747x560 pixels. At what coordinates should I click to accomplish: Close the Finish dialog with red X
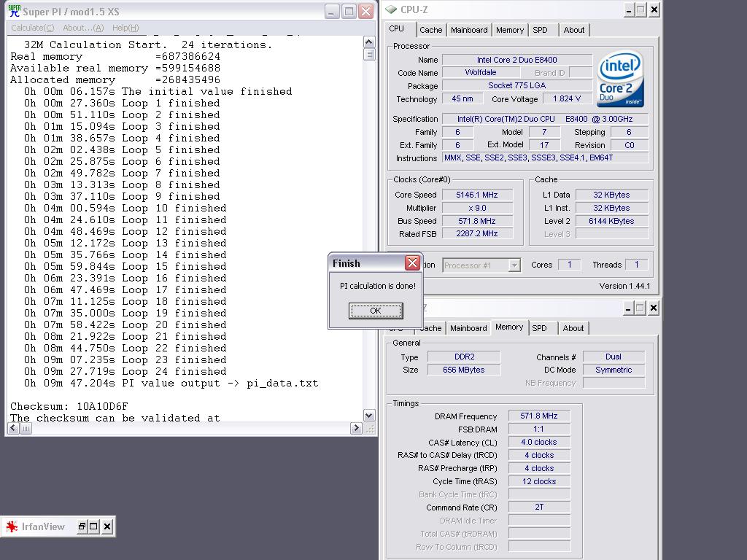point(412,262)
